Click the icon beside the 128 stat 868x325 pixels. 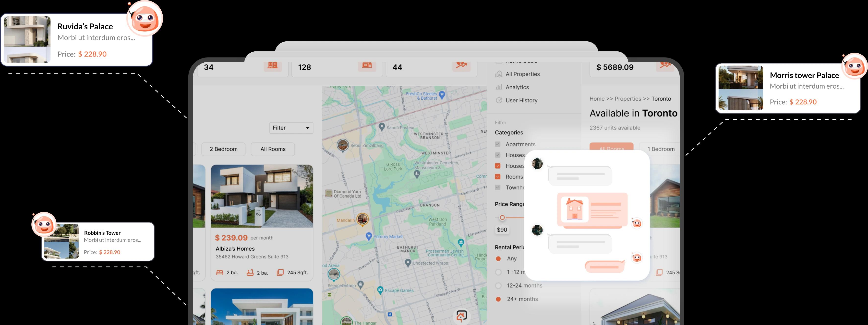[x=367, y=65]
